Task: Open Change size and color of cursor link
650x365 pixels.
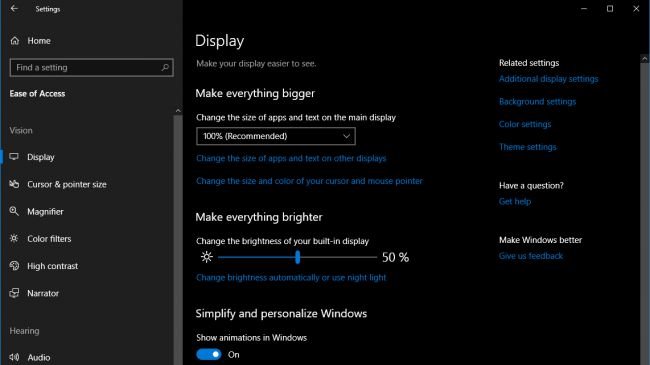Action: [309, 181]
